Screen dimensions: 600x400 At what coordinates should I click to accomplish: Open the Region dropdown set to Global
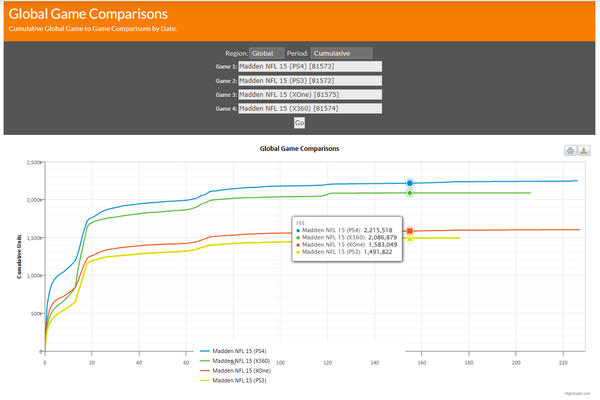click(268, 53)
